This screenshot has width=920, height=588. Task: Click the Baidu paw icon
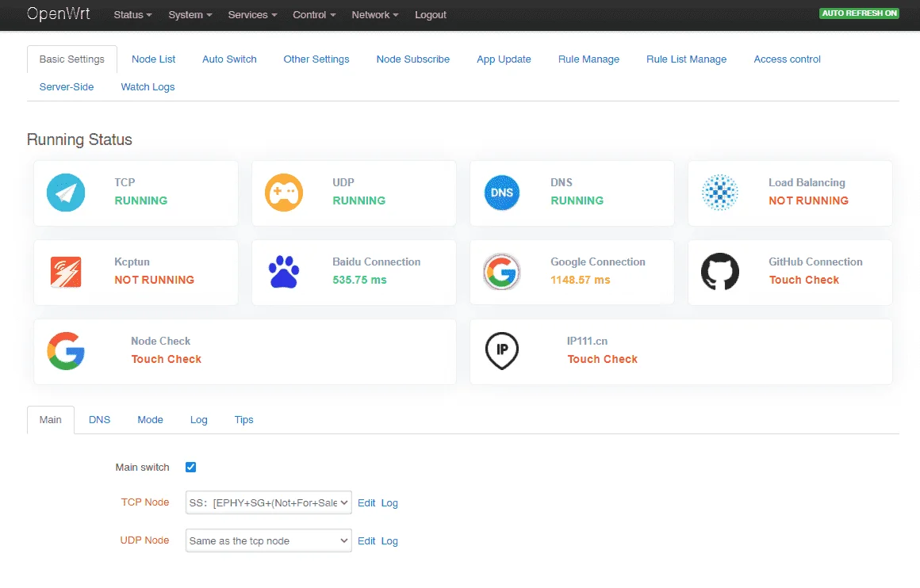pyautogui.click(x=284, y=272)
